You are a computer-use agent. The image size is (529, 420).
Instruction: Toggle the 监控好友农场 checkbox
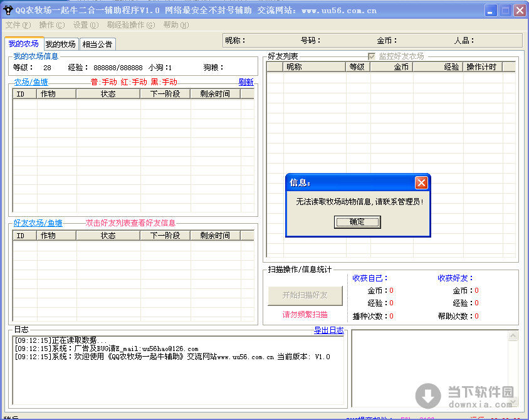point(372,56)
